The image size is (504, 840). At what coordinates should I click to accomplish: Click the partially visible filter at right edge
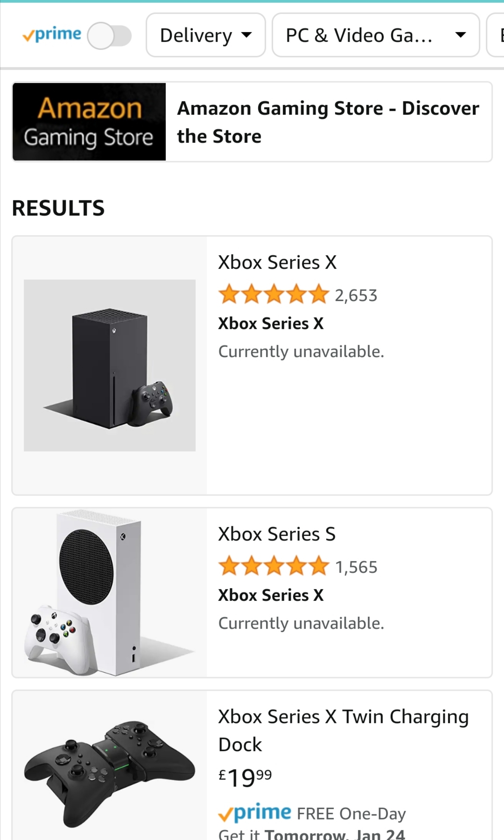tap(497, 35)
